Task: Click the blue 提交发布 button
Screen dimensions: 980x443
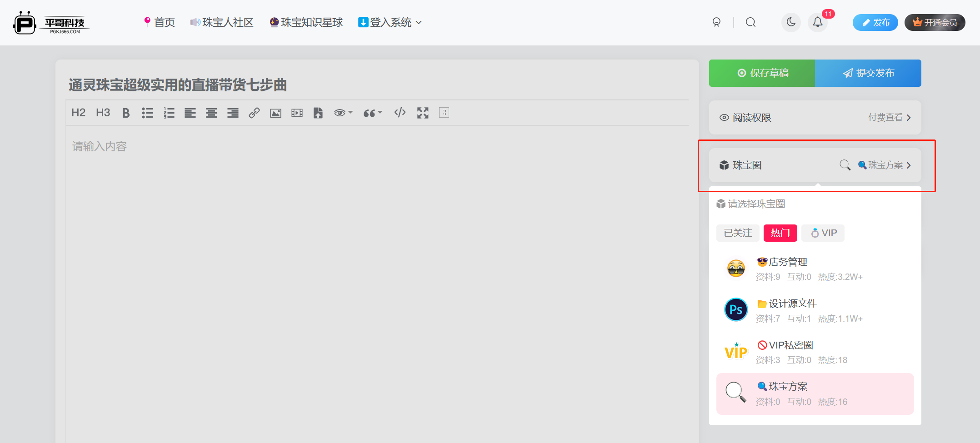Action: 868,73
